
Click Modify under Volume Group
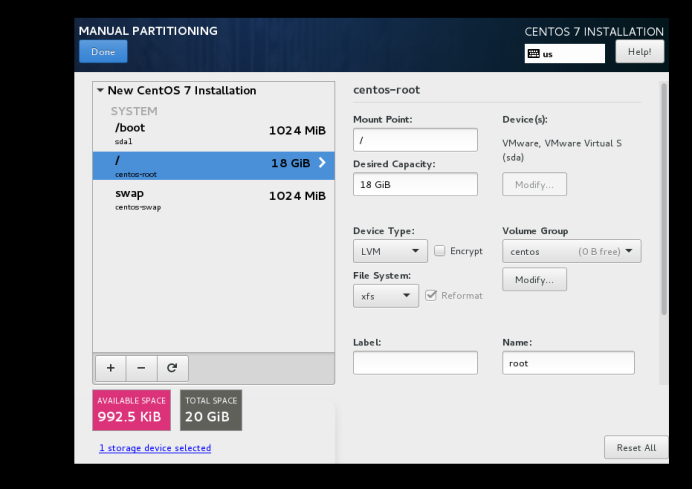pos(534,280)
